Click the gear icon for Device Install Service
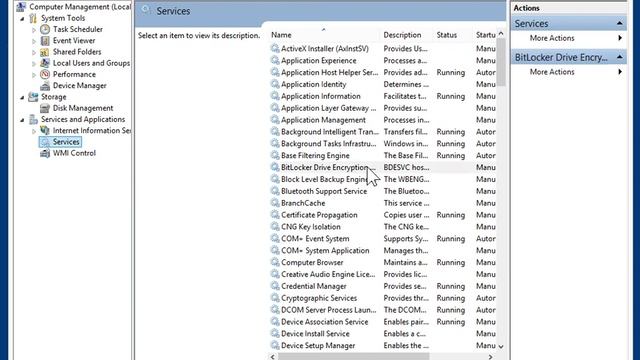 (275, 333)
